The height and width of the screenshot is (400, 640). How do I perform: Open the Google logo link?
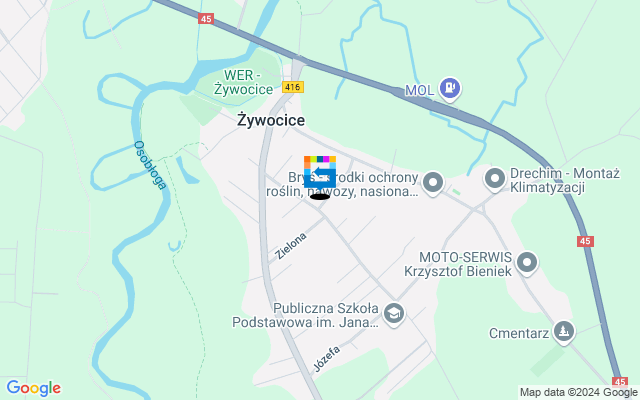coord(34,388)
